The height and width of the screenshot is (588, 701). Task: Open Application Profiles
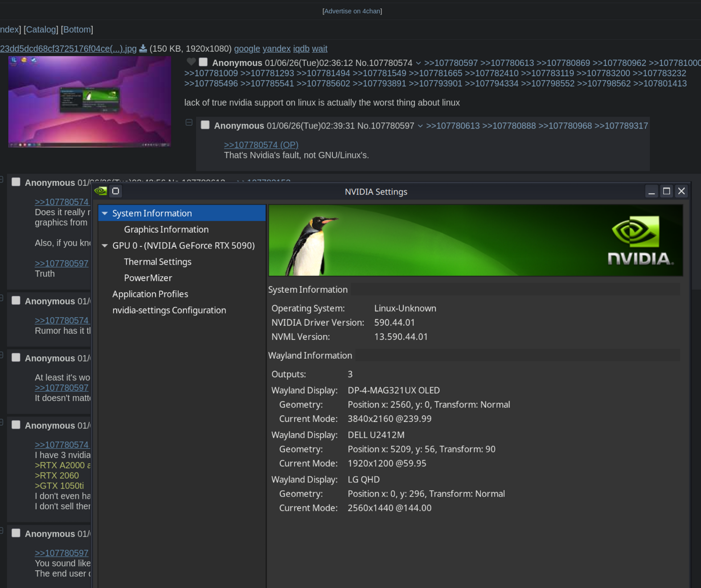click(150, 294)
